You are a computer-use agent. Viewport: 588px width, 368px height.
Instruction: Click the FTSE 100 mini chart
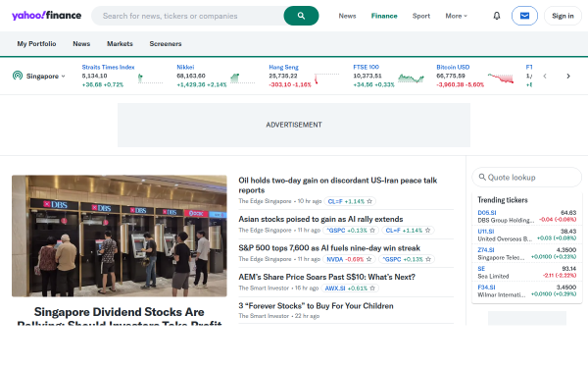pos(411,79)
